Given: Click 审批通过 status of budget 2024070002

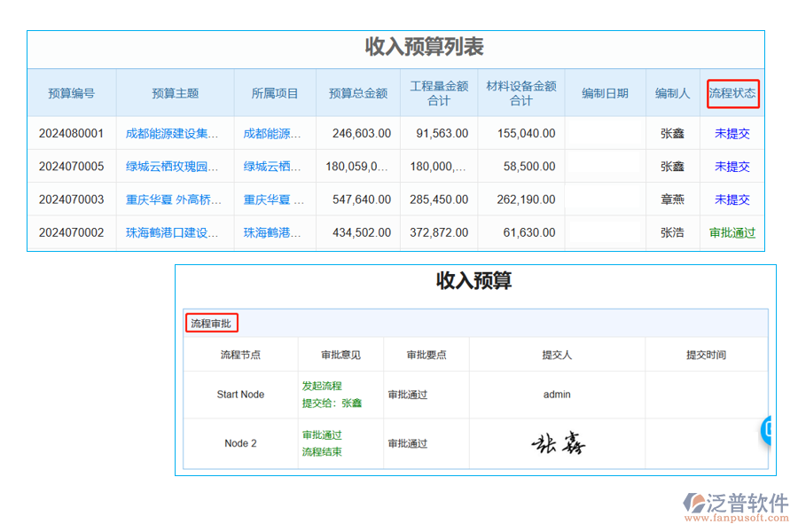Looking at the screenshot, I should [731, 232].
